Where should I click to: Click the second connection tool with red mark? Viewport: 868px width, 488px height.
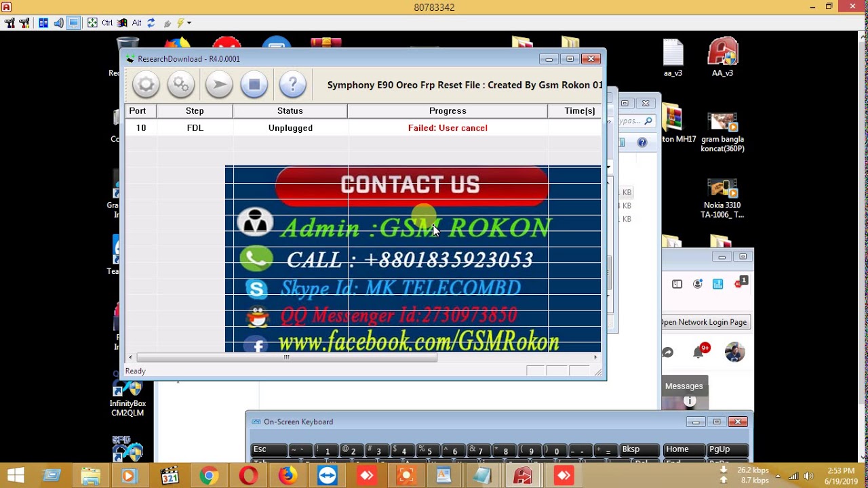(24, 23)
